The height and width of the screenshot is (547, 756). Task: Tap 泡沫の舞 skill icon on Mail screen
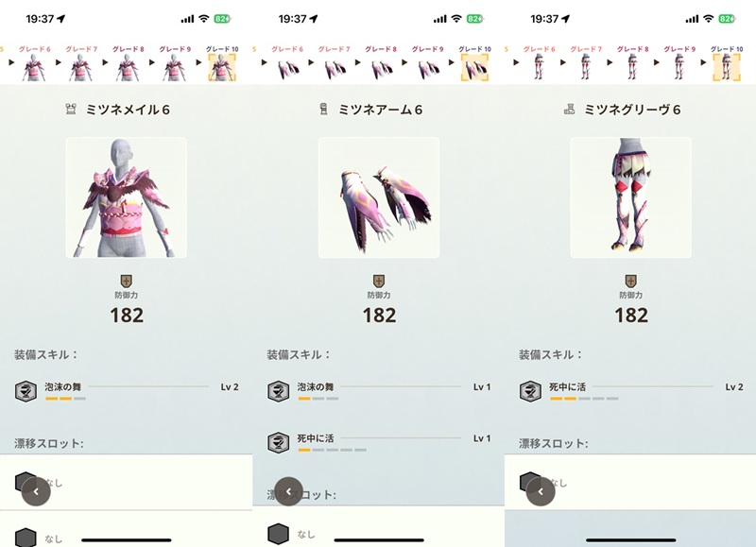point(26,391)
